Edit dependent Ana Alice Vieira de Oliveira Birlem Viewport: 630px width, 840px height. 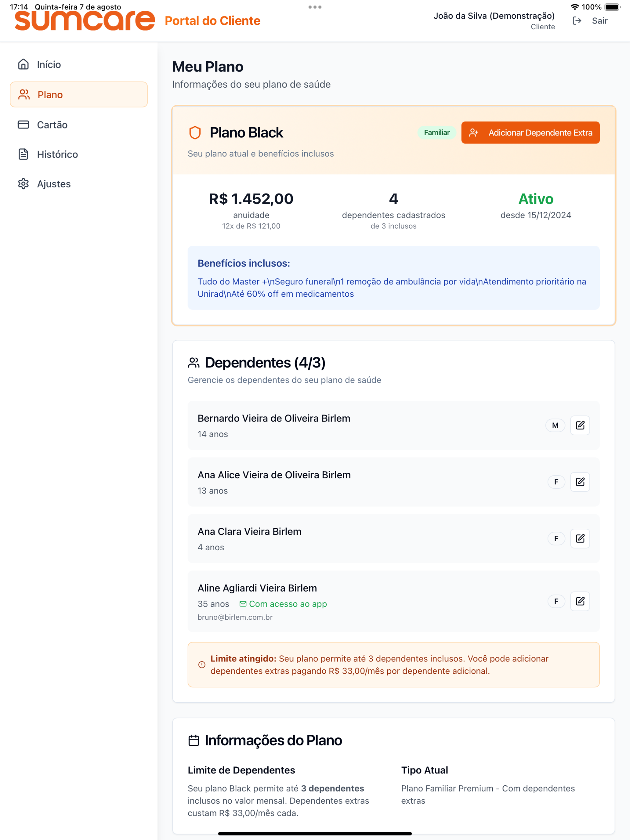[x=580, y=482]
